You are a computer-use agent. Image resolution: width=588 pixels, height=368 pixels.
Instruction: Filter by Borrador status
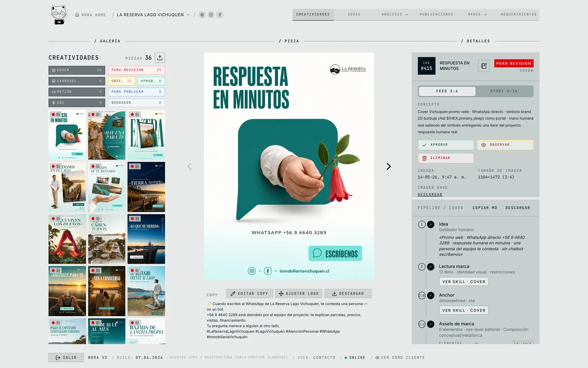point(136,103)
